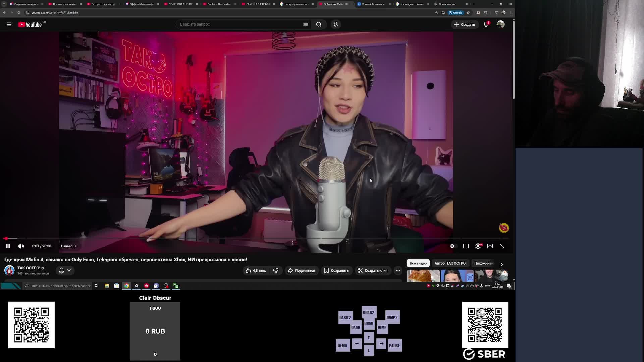Open the YouTube hamburger guide menu
The width and height of the screenshot is (644, 362).
pyautogui.click(x=9, y=24)
